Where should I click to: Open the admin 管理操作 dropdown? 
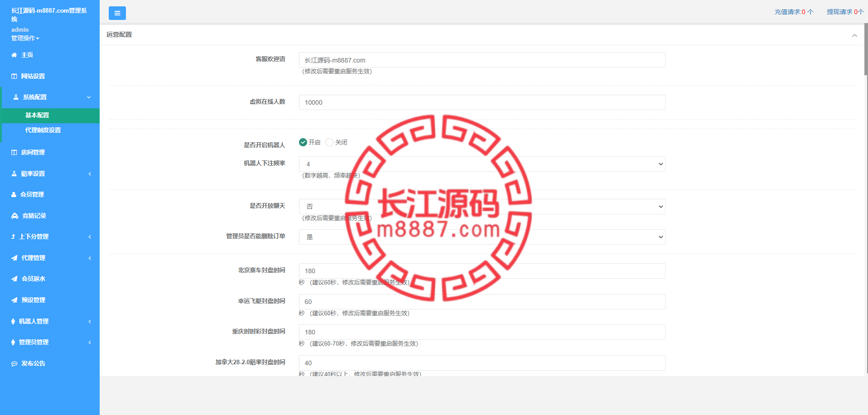(x=25, y=38)
